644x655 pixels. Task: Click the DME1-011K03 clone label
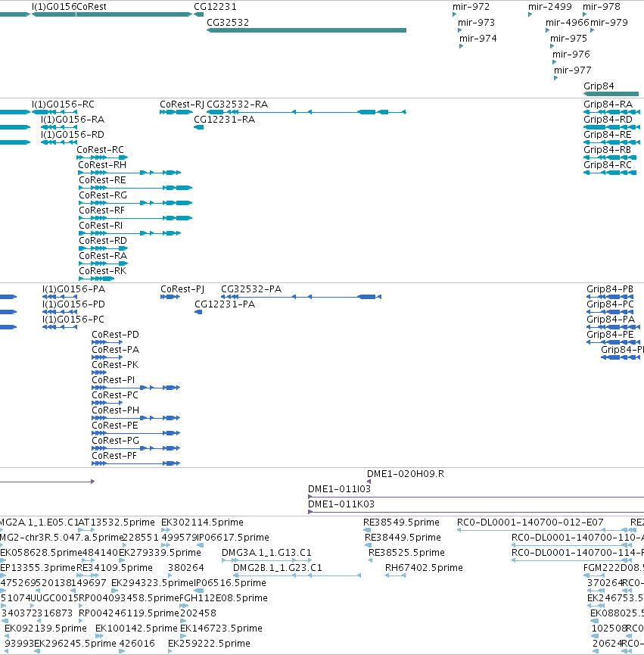click(x=341, y=504)
